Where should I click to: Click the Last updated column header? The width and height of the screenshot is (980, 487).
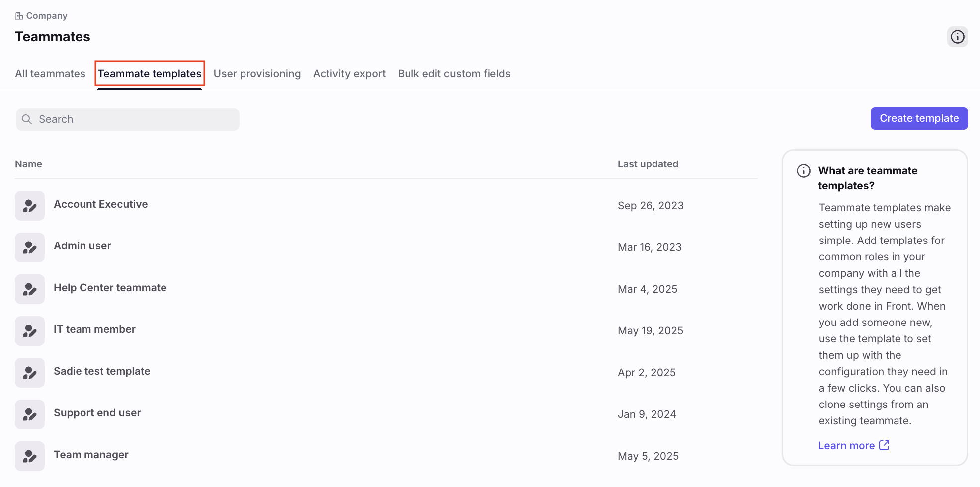coord(648,164)
